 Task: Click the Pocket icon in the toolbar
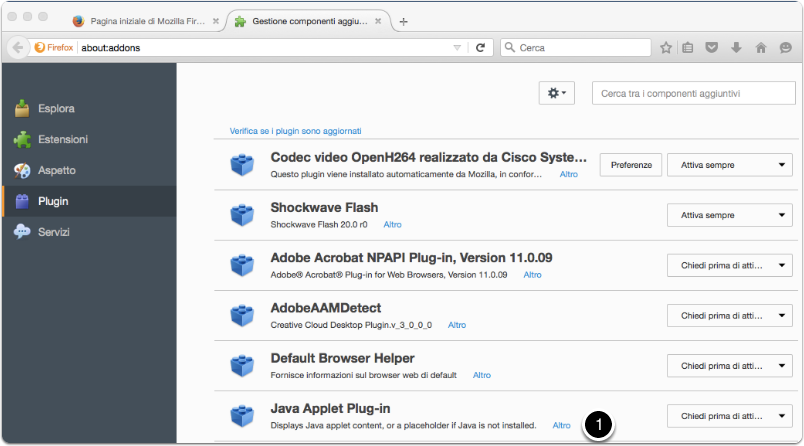(x=711, y=48)
